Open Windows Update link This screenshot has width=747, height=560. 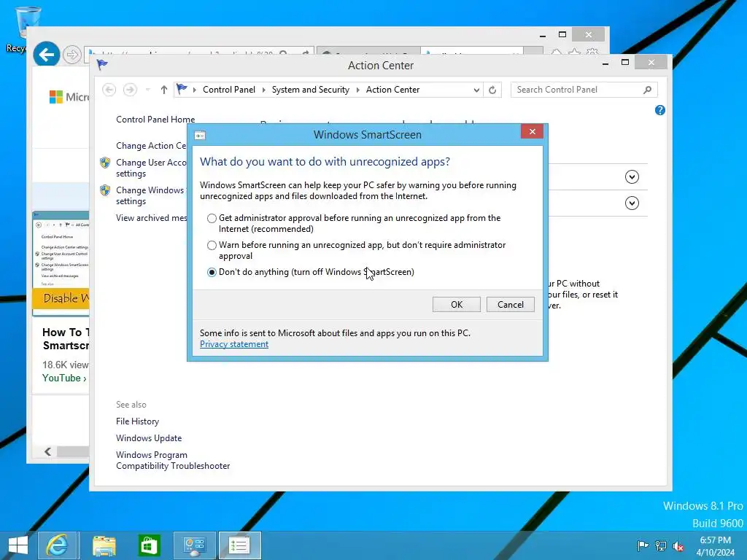(149, 438)
